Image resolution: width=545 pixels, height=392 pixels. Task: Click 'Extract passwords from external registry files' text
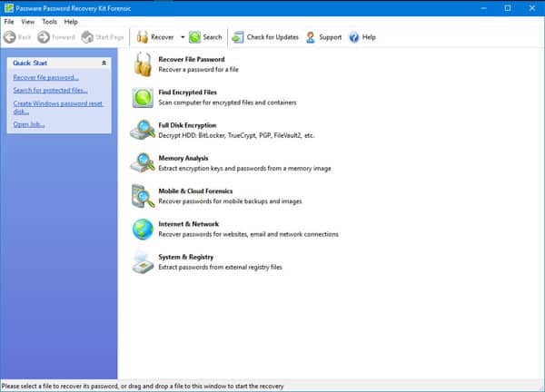click(x=221, y=267)
